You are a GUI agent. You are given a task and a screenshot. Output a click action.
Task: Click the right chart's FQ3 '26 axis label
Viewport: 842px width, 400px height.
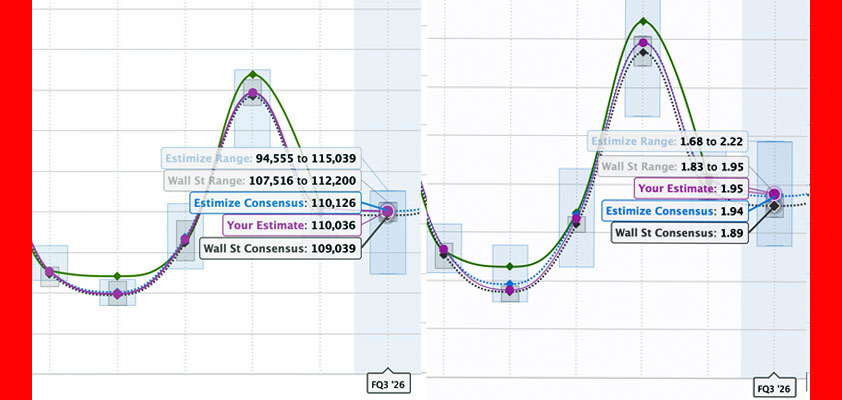pos(774,388)
